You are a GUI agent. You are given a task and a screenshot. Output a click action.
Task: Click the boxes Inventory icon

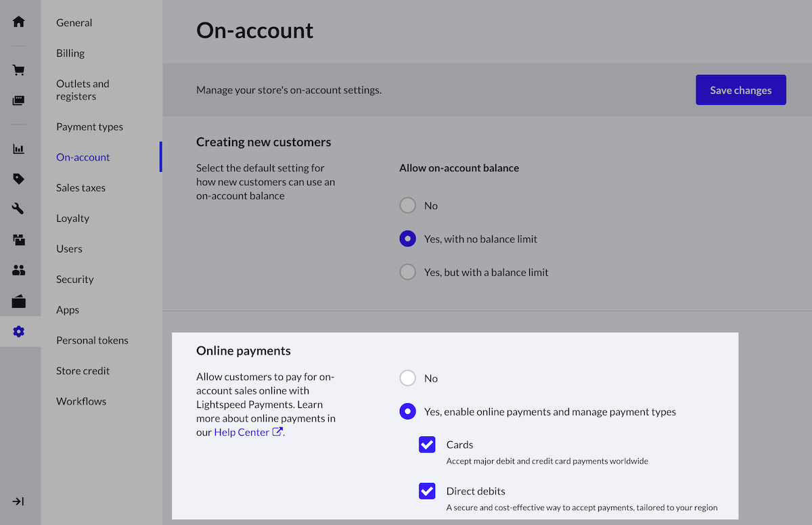pos(18,239)
